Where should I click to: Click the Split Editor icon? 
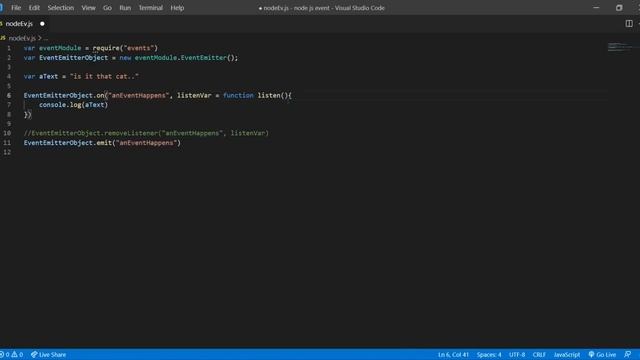[629, 24]
